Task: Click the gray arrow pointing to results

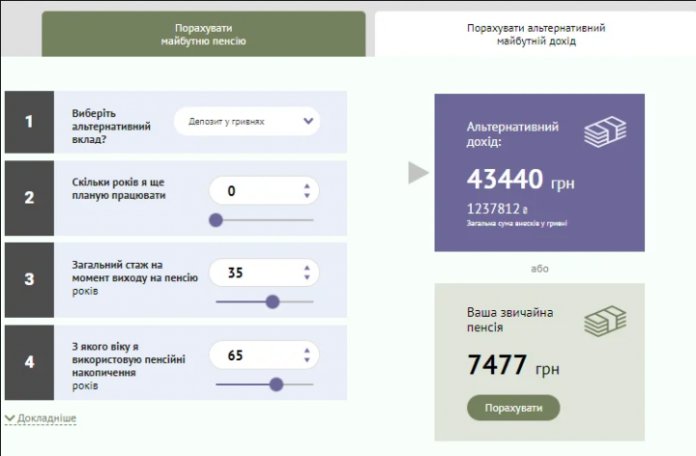Action: [418, 173]
